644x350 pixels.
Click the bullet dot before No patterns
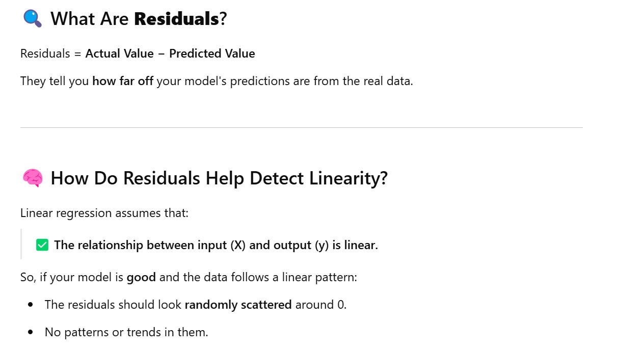31,332
